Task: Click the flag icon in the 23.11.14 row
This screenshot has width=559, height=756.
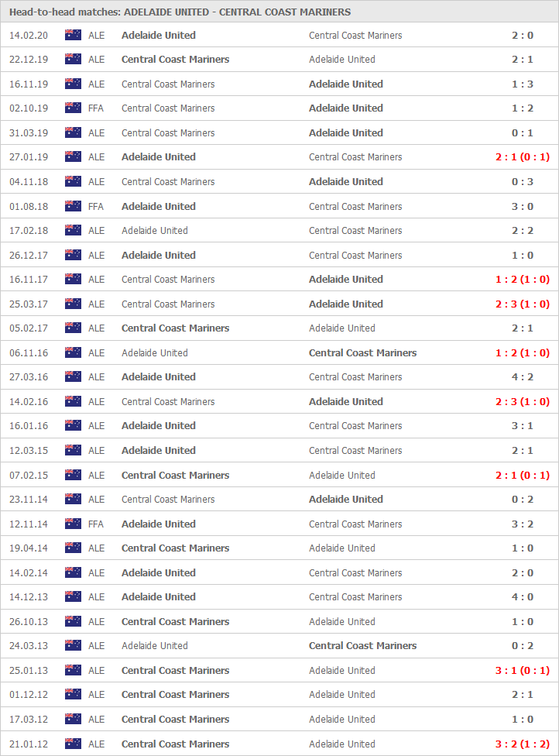Action: pos(73,499)
